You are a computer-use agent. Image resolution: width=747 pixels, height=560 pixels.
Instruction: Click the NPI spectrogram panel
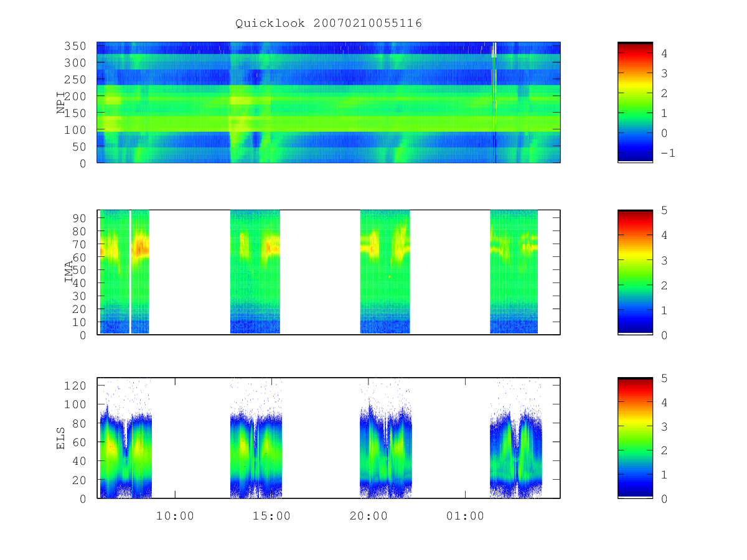[x=329, y=102]
